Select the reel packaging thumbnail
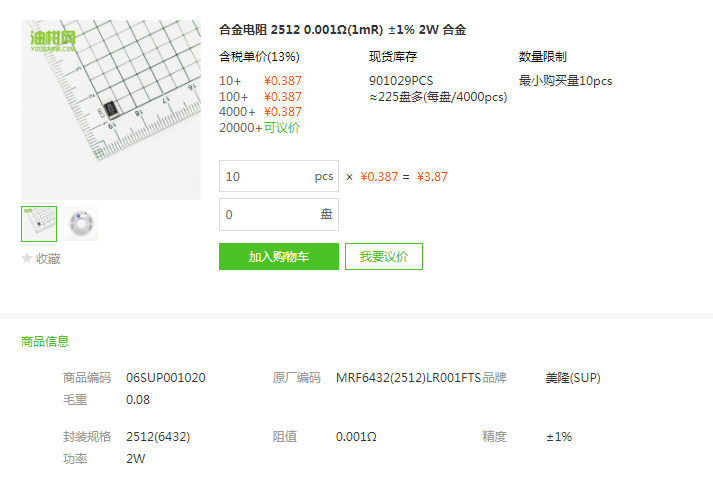This screenshot has width=713, height=481. (81, 224)
